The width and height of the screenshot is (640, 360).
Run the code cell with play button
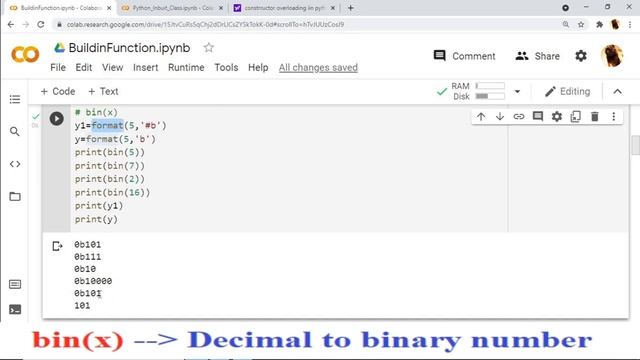click(56, 119)
